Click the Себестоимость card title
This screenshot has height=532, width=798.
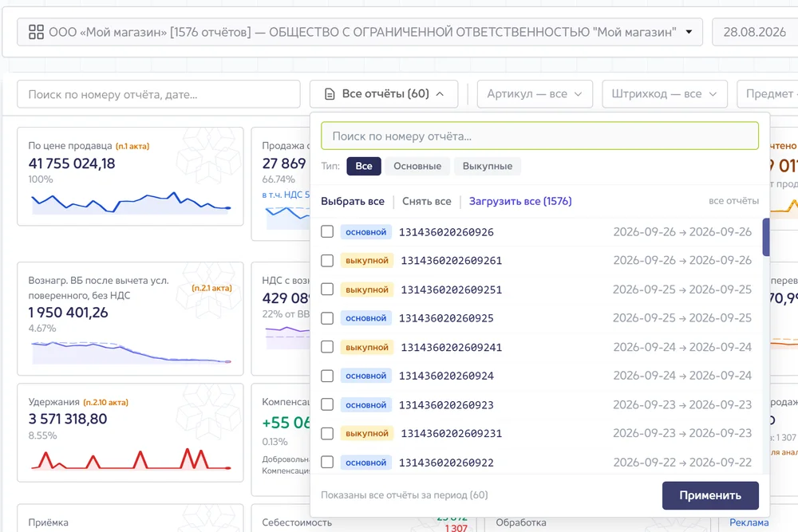coord(297,522)
